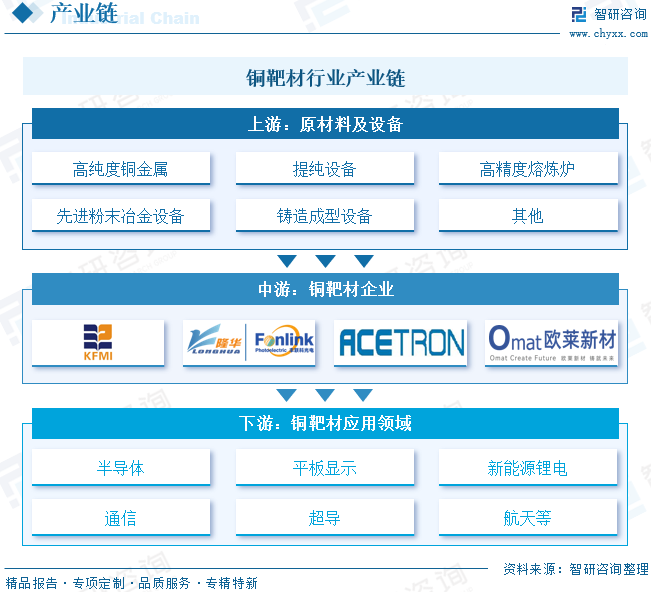Click the 资料来源：智研咨询整理 source note
This screenshot has height=592, width=651.
pyautogui.click(x=575, y=569)
